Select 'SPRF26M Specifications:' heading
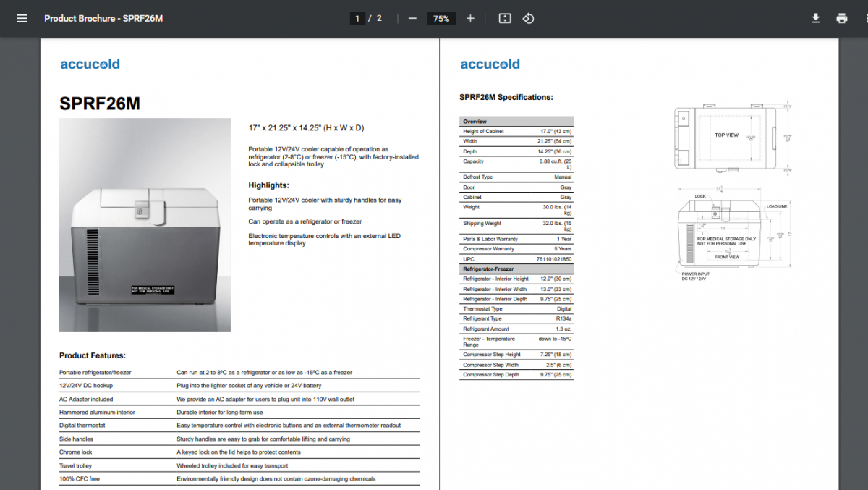Viewport: 868px width, 490px height. [x=506, y=97]
